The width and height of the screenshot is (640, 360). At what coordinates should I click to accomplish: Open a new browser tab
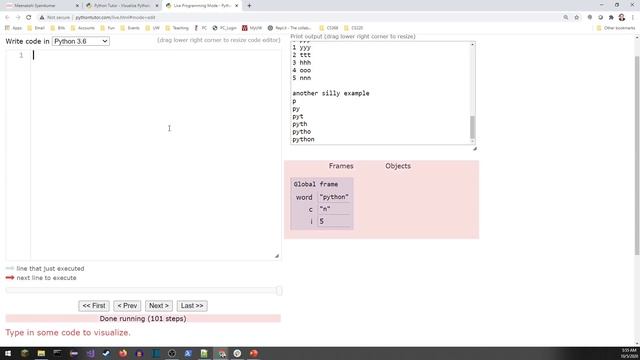[249, 6]
